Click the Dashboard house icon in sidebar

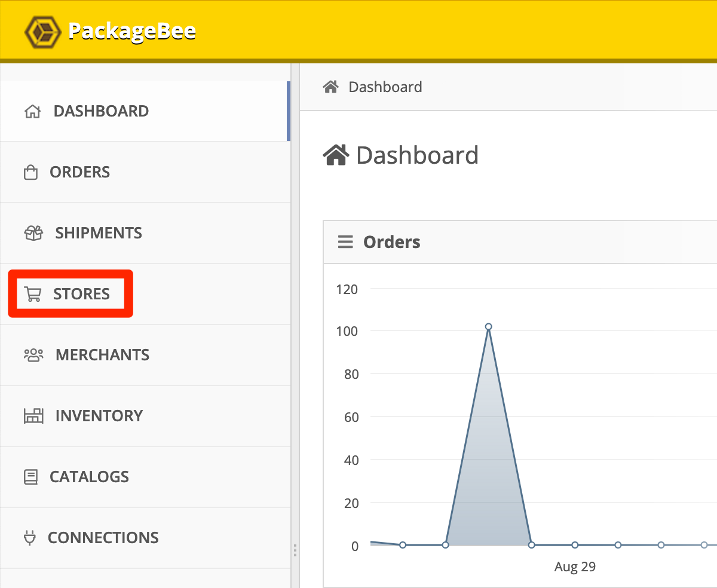(x=32, y=111)
